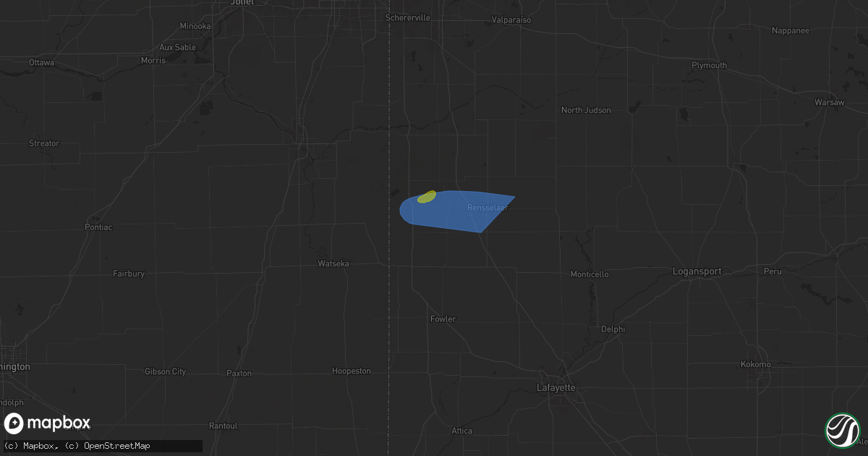Viewport: 868px width, 456px height.
Task: Click the Ottawa city label
Action: [x=42, y=63]
